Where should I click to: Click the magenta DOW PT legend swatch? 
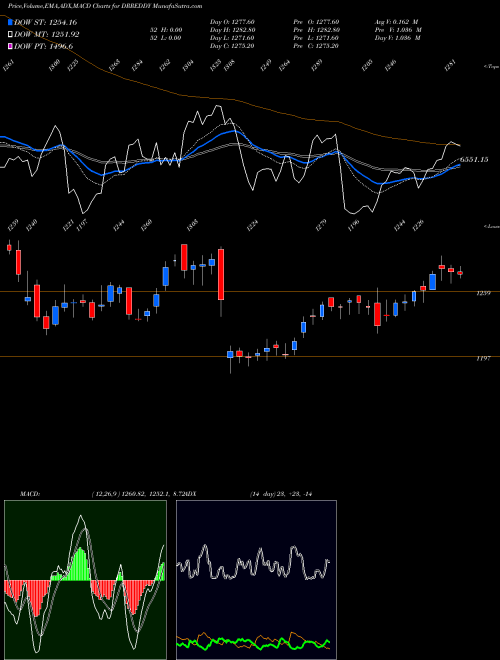[x=11, y=46]
